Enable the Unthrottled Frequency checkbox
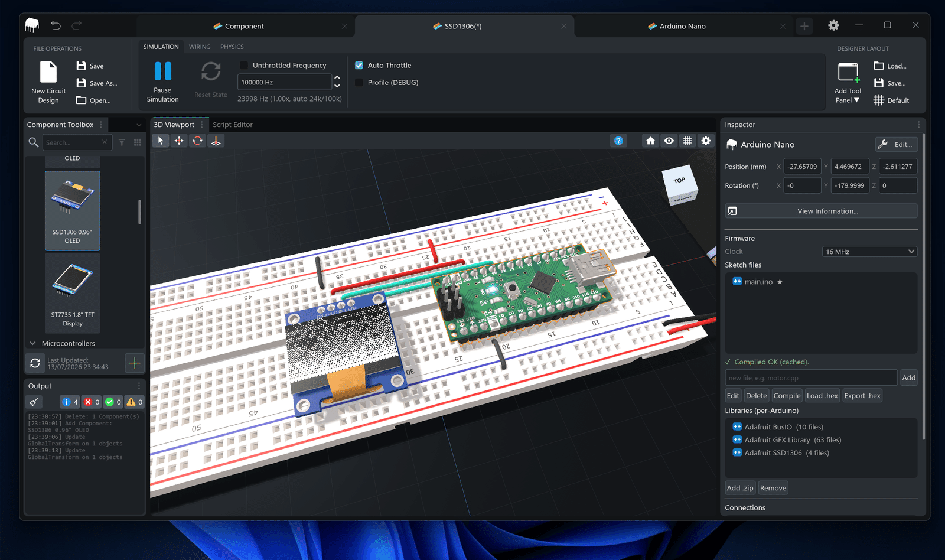 tap(244, 65)
